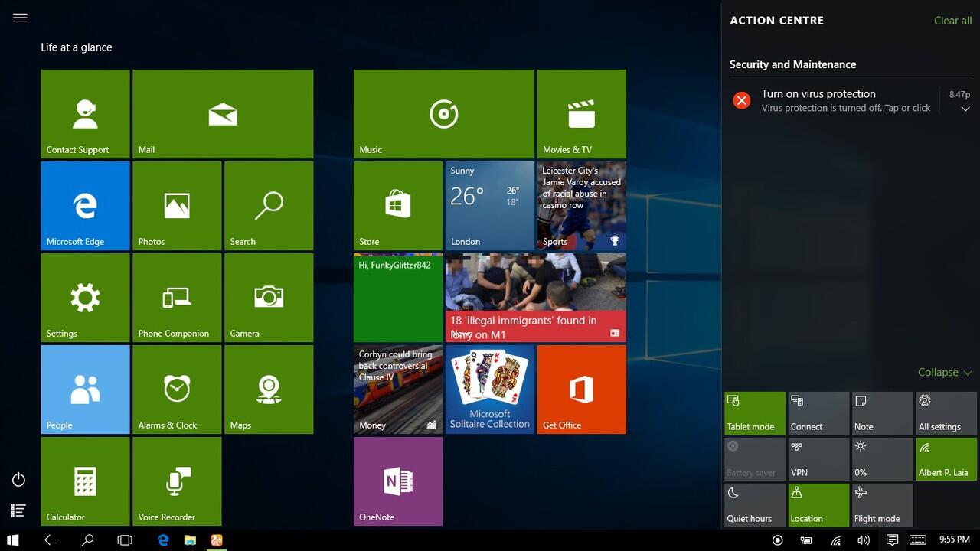Open Movies & TV tile
The height and width of the screenshot is (551, 980).
(582, 114)
